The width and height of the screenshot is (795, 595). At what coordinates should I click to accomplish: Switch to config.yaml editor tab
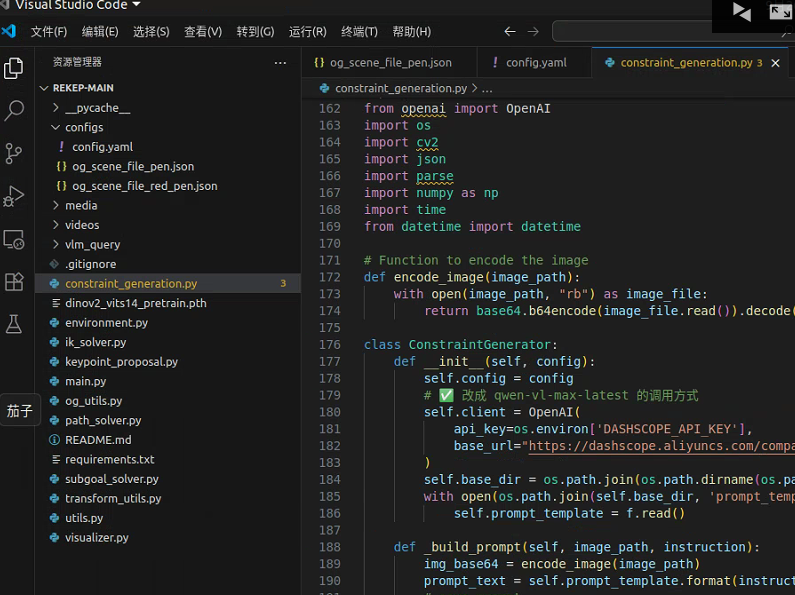(534, 63)
